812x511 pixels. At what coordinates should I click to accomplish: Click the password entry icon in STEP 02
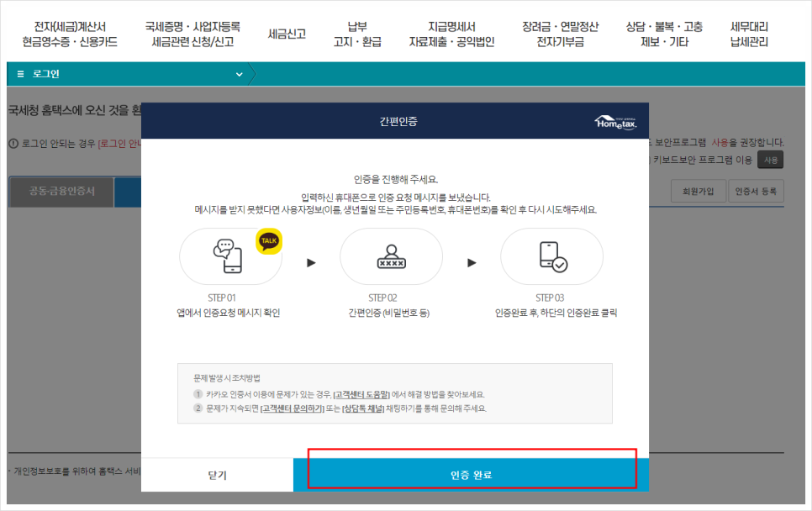click(392, 256)
